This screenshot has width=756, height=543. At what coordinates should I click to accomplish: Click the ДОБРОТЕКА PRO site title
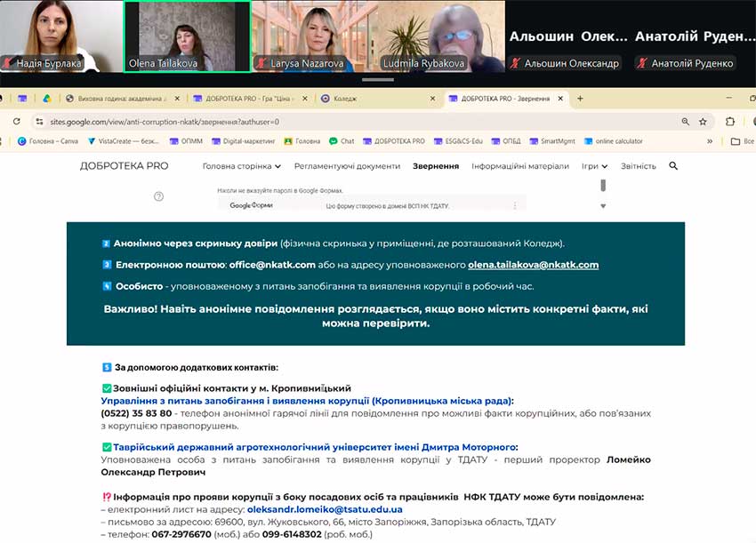pos(124,165)
